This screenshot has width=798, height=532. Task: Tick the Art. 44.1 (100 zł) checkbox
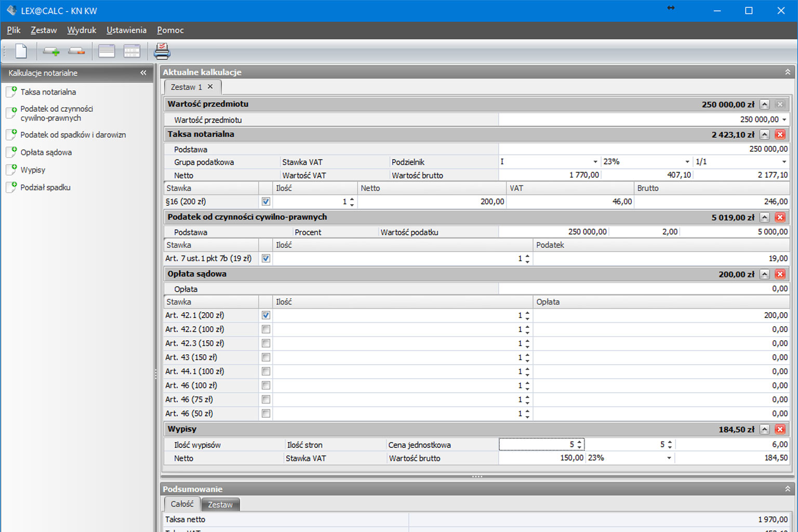266,371
